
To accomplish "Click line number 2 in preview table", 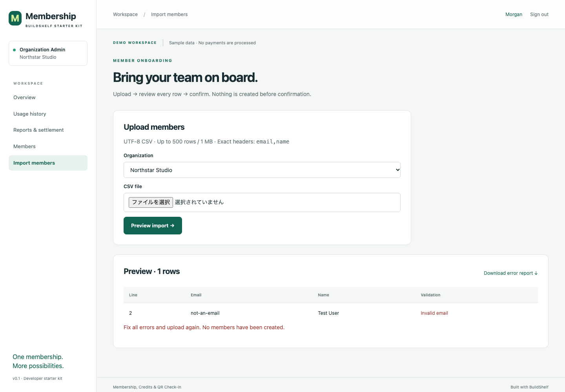I will (x=131, y=313).
